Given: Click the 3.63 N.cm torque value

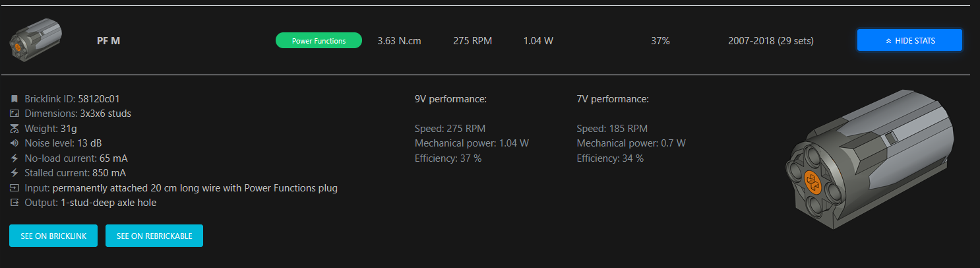Looking at the screenshot, I should coord(399,41).
